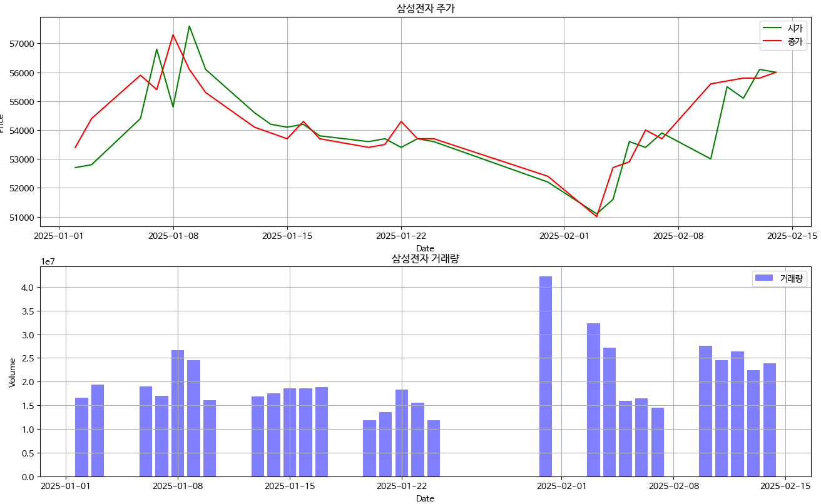This screenshot has height=504, width=821.
Task: Click 2025-01-22 on the volume chart axis
Action: point(401,486)
